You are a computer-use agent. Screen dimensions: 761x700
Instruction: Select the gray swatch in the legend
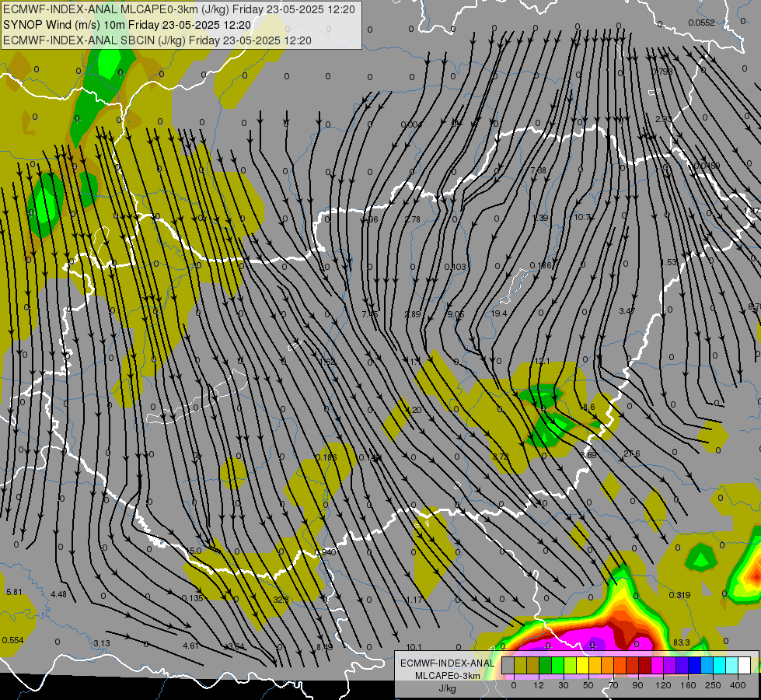508,666
